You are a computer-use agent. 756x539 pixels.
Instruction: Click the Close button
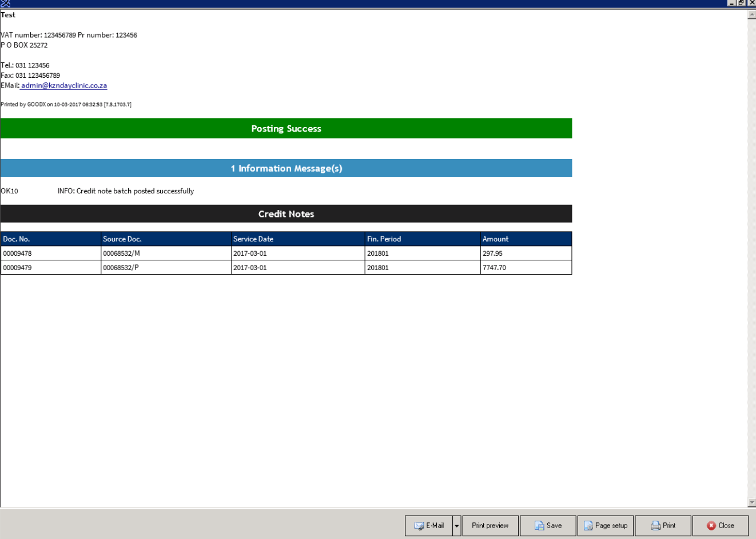click(x=721, y=525)
